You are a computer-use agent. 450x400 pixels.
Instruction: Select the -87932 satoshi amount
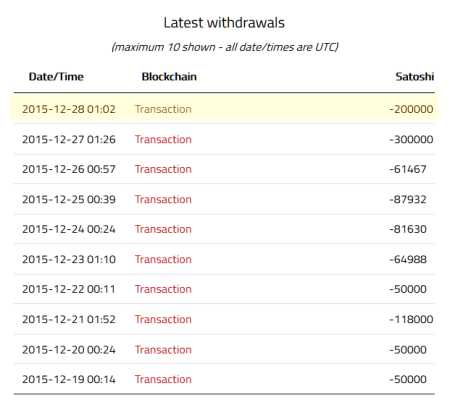point(408,199)
